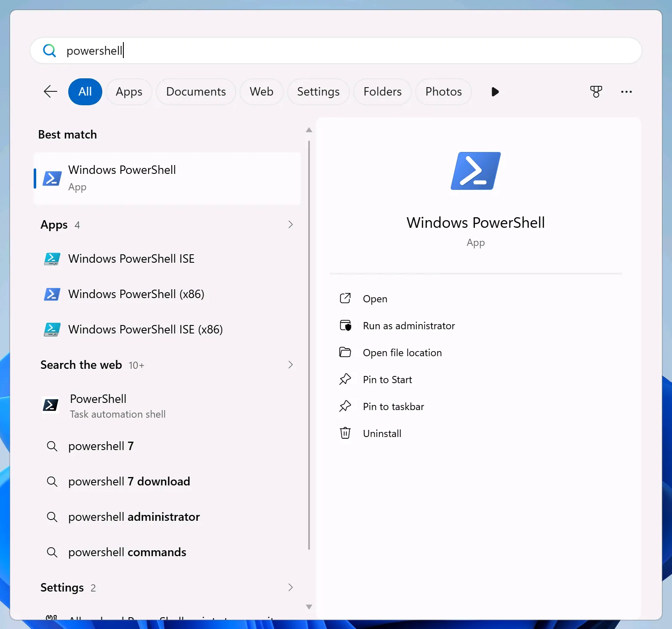Image resolution: width=672 pixels, height=629 pixels.
Task: Click search icon beside powershell administrator
Action: tap(52, 517)
